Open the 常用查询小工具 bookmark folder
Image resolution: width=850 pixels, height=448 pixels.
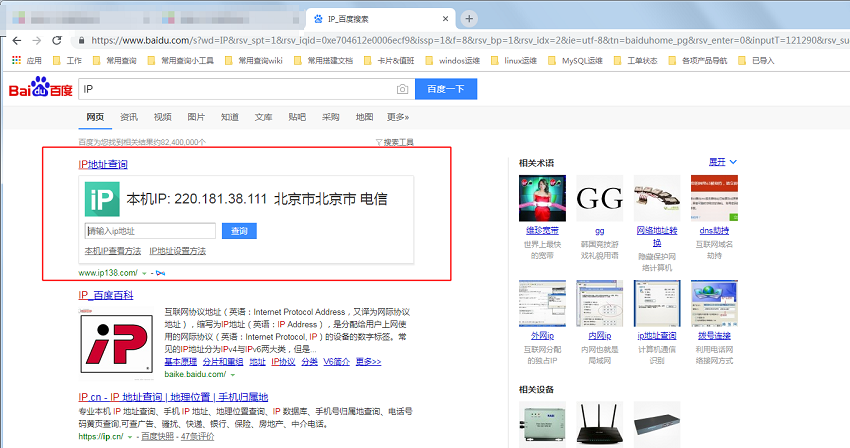(x=181, y=60)
